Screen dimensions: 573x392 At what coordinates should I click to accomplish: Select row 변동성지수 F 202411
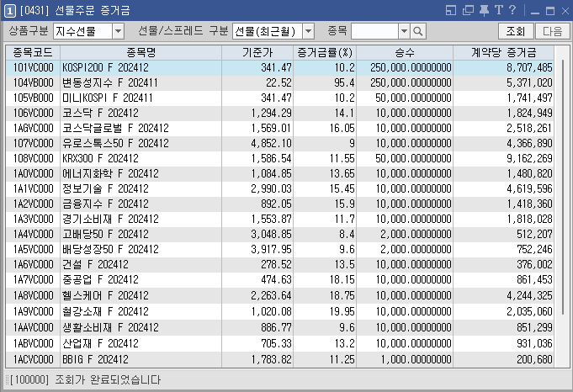point(280,83)
